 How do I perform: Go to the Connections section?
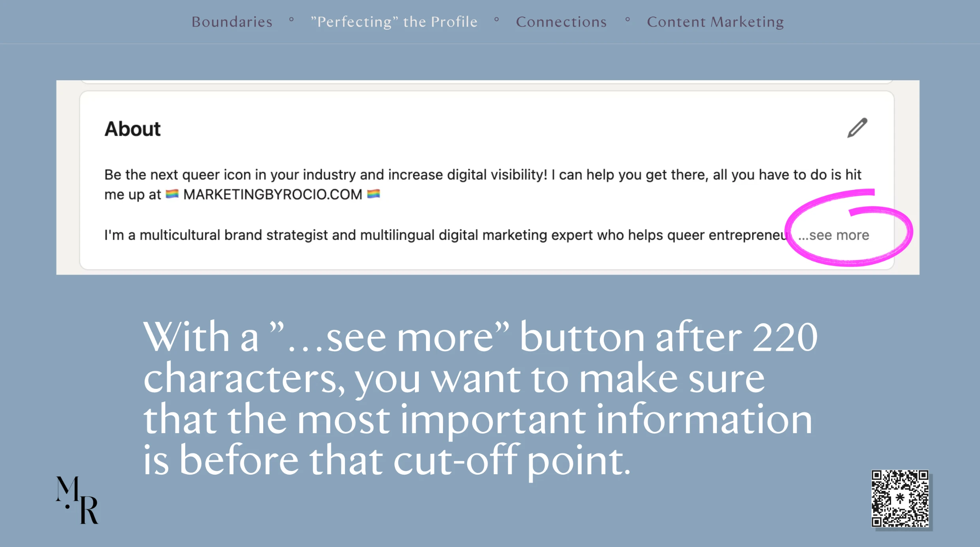click(x=561, y=22)
